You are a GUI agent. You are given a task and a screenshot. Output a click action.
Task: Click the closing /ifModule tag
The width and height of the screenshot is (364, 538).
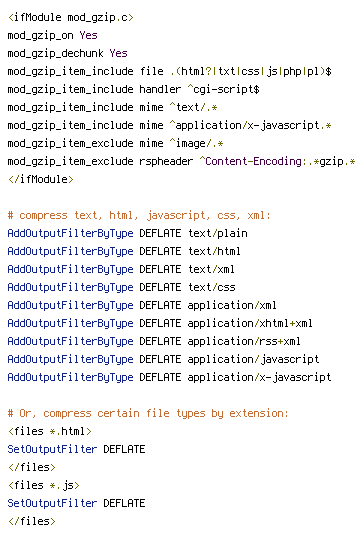(x=41, y=179)
